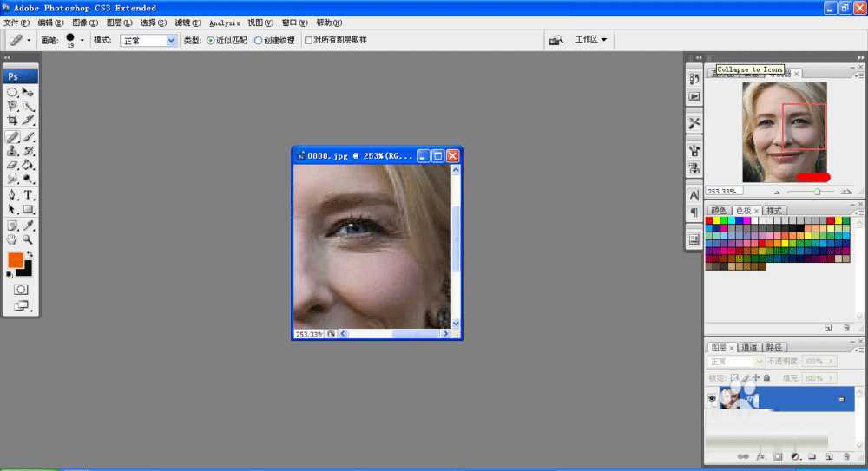Open the Paragraph panel icon in dock
This screenshot has width=868, height=471.
pyautogui.click(x=694, y=213)
